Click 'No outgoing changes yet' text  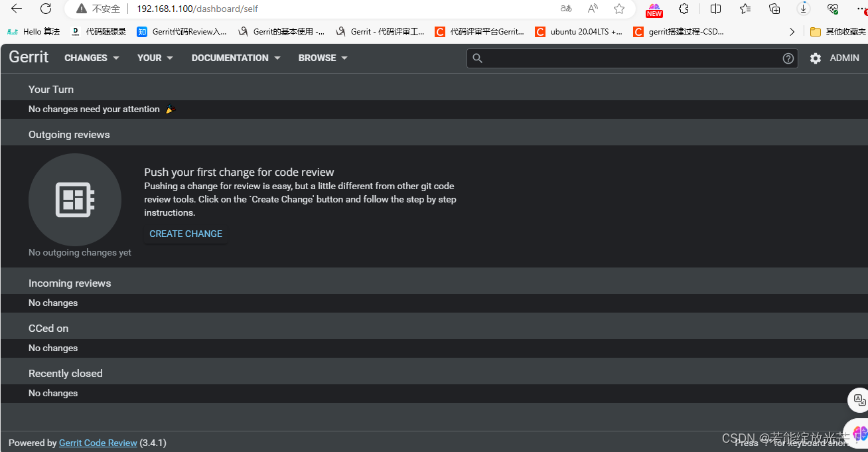80,252
